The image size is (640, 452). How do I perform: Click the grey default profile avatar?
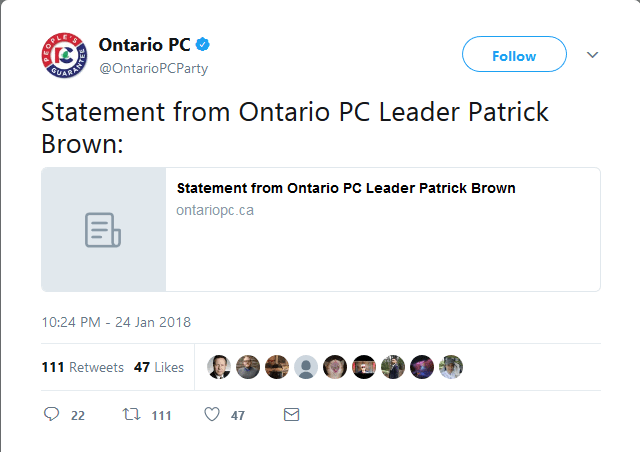pos(306,367)
